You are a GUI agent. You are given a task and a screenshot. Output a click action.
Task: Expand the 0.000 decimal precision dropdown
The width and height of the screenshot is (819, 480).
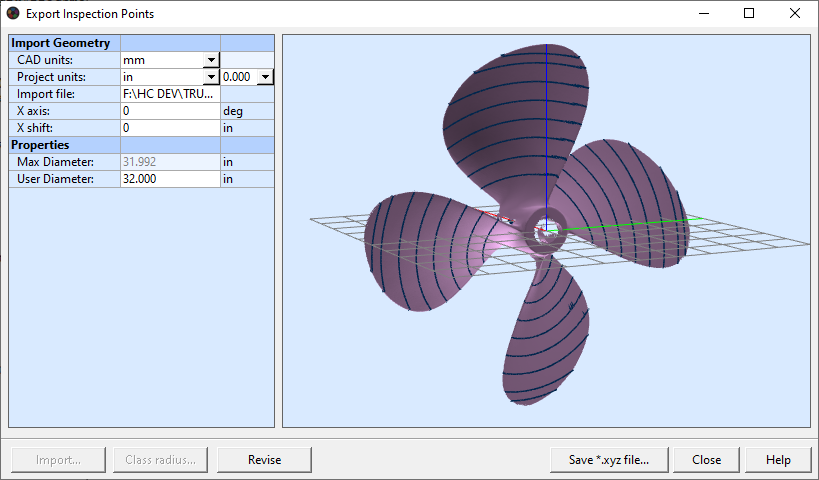(265, 77)
